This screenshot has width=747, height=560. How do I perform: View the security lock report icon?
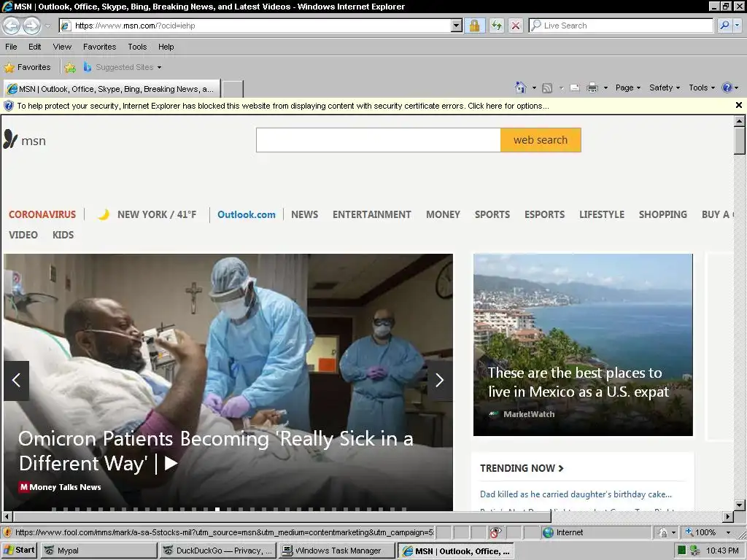[x=474, y=26]
